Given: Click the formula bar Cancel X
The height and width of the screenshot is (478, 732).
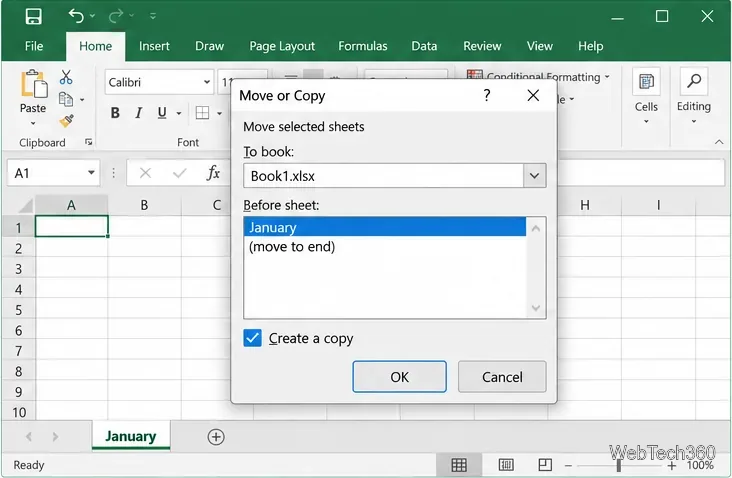Looking at the screenshot, I should pyautogui.click(x=145, y=173).
